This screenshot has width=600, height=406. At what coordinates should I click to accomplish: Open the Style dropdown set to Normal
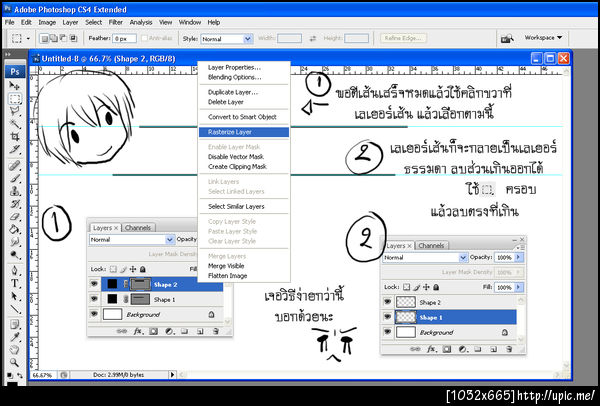[227, 39]
